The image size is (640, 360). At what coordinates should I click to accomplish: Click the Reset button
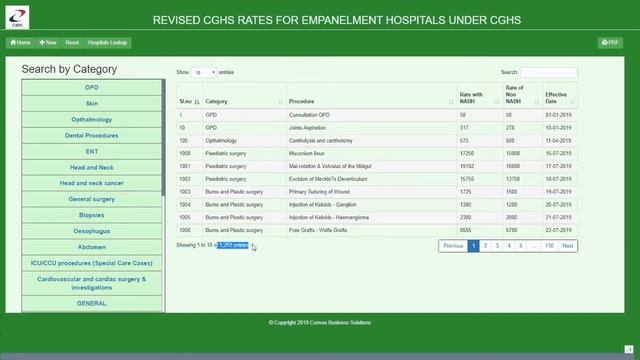coord(72,42)
